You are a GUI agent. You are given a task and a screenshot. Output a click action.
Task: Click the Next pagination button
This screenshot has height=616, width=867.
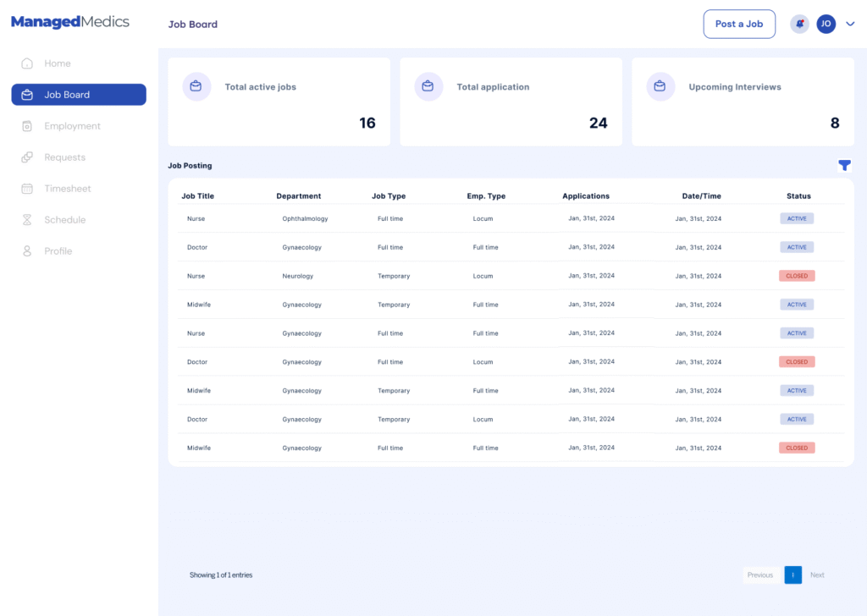816,575
